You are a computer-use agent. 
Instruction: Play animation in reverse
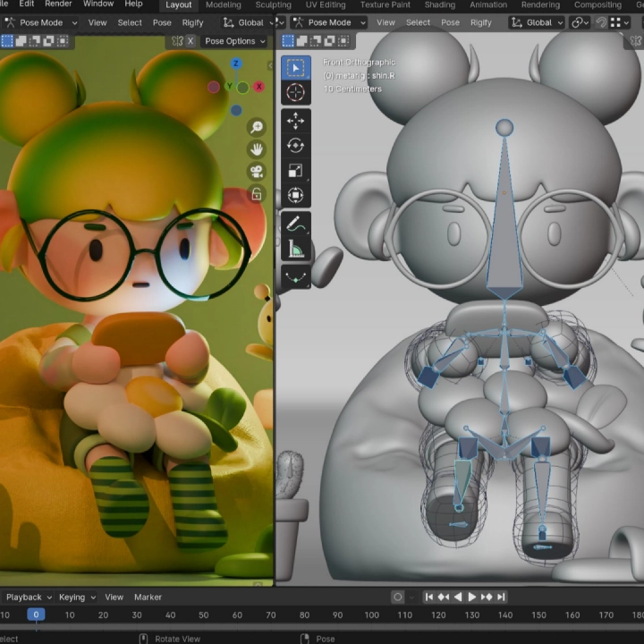click(x=458, y=597)
